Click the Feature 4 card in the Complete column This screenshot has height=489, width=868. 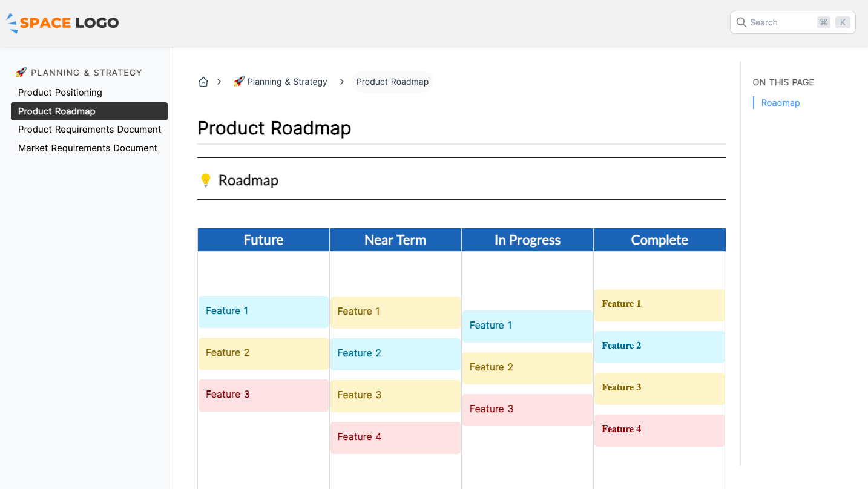click(x=659, y=429)
